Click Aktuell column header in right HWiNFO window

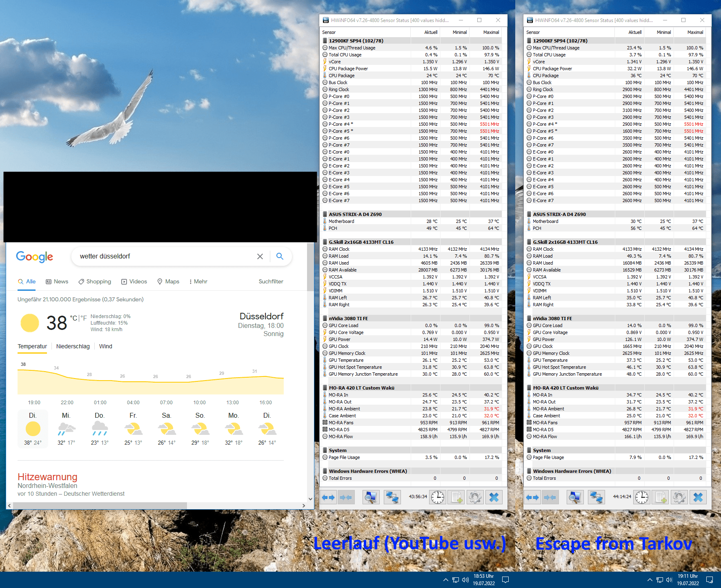point(630,32)
